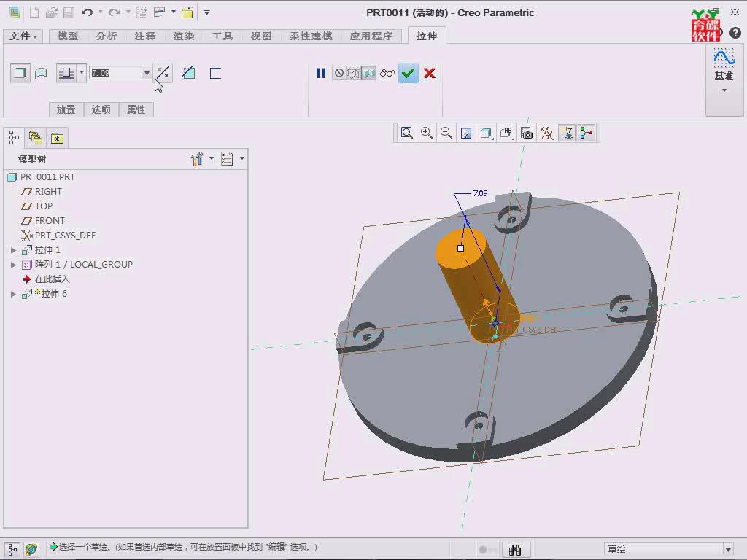Select the folder browser navigator tab
The height and width of the screenshot is (560, 747).
coord(36,138)
